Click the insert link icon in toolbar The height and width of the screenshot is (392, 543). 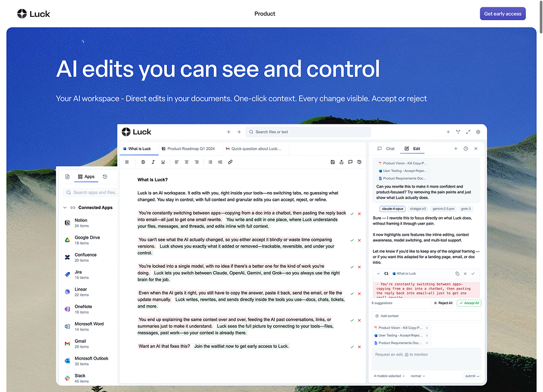(230, 162)
